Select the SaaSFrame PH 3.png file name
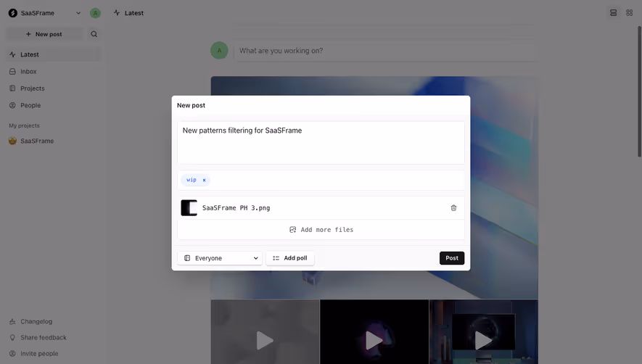 (236, 208)
